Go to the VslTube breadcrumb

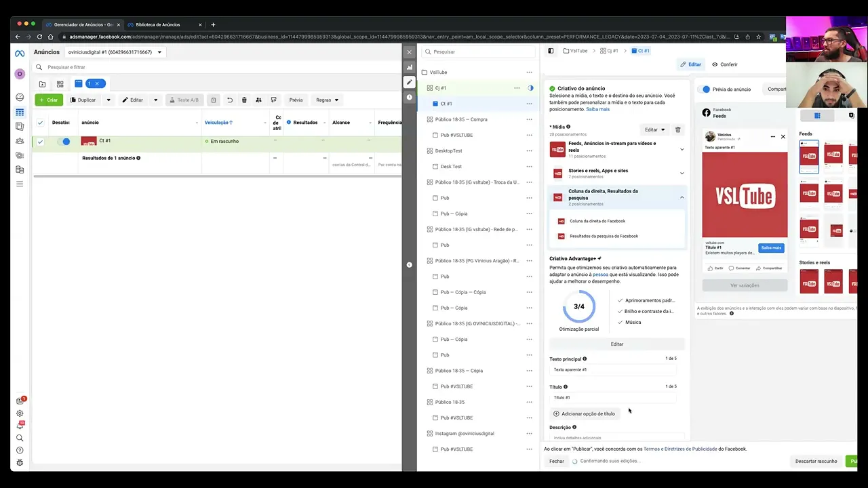(575, 51)
